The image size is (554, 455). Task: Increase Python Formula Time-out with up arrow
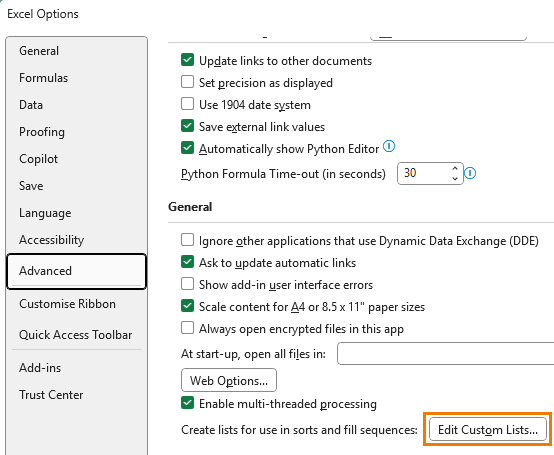(455, 169)
